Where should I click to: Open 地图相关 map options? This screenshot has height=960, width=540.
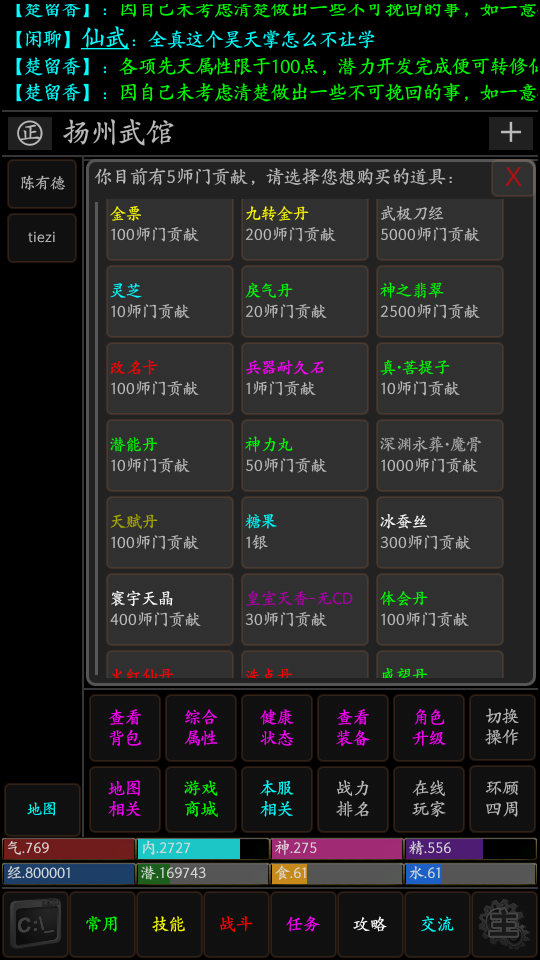coord(125,799)
